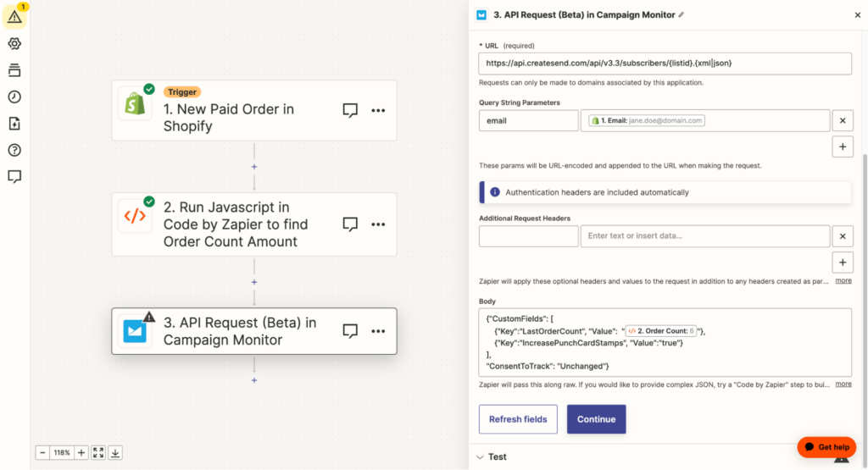
Task: Select the 1. Email mapped data pill
Action: pyautogui.click(x=647, y=120)
